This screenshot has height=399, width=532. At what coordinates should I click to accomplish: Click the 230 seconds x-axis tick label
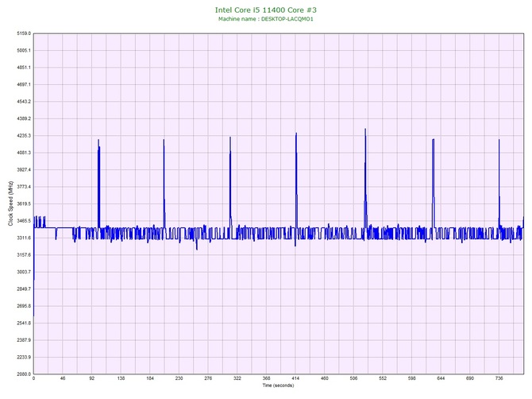179,378
